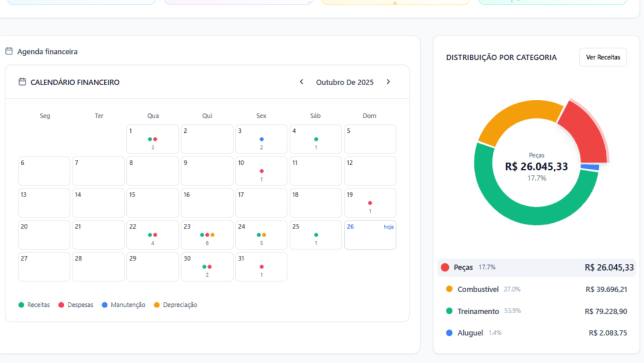Click the red Despesas legend dot
The image size is (644, 363).
(61, 305)
